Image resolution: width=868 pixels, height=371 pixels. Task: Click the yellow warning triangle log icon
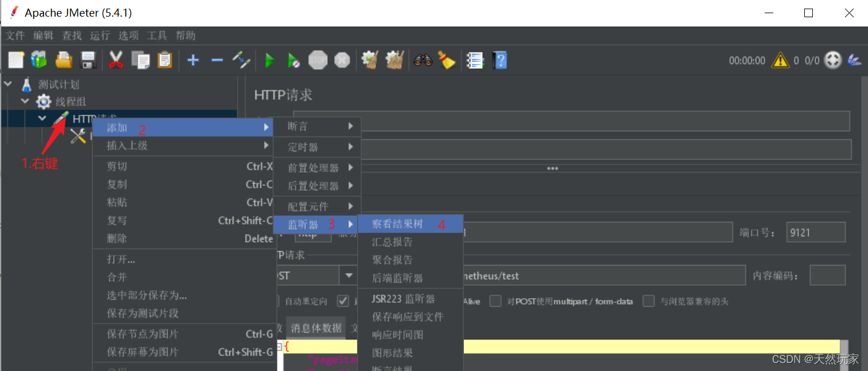(780, 60)
